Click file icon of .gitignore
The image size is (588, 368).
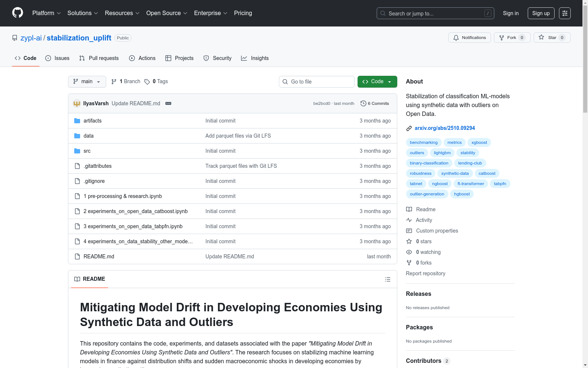(x=77, y=181)
